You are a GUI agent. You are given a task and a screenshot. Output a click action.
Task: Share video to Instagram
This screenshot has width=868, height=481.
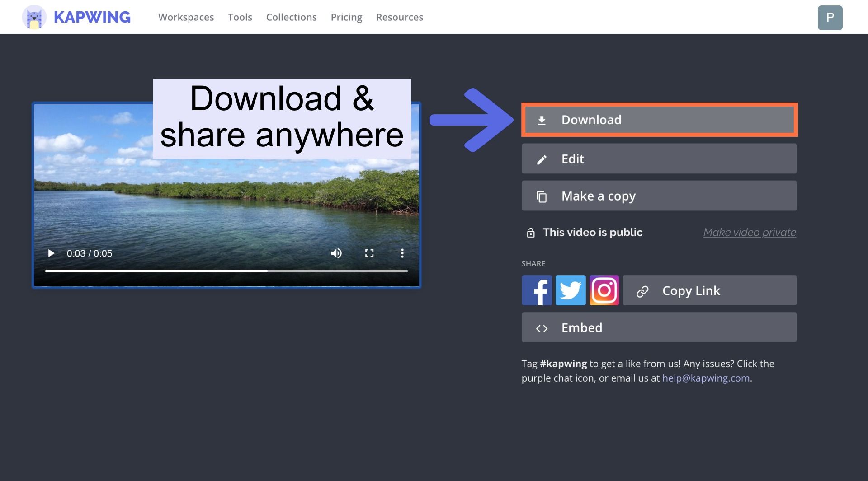tap(604, 290)
